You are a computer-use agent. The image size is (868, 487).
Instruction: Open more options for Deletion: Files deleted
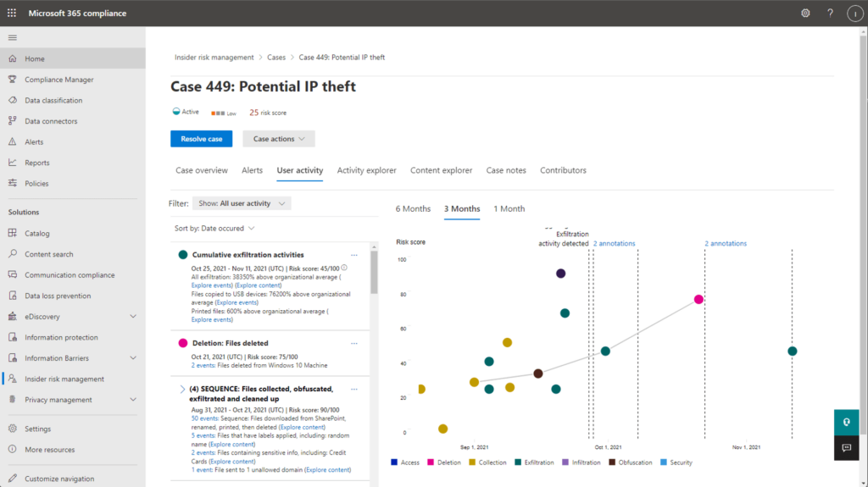(354, 344)
